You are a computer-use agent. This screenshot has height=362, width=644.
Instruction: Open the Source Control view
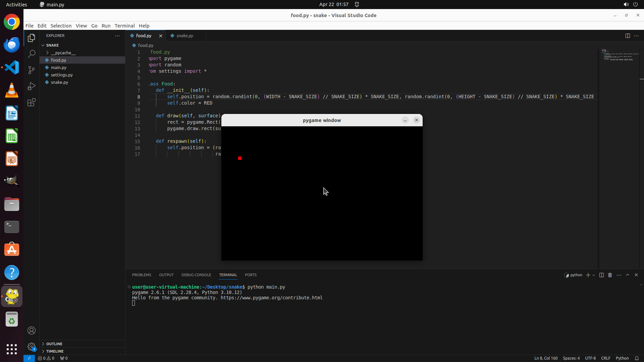coord(32,70)
